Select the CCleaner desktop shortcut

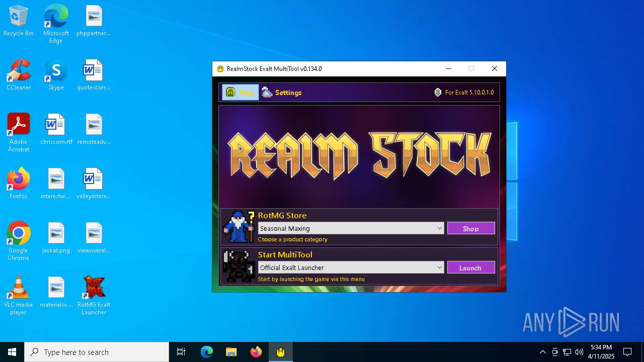point(19,75)
